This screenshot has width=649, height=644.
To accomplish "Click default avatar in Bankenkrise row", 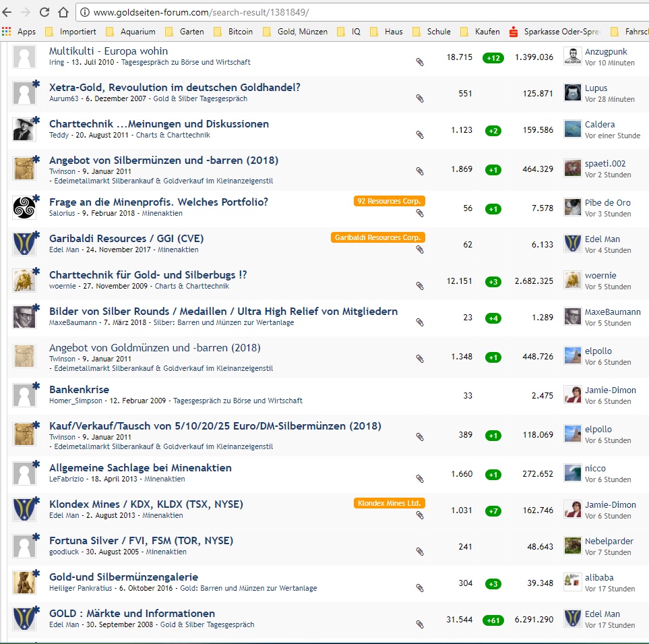I will coord(24,396).
